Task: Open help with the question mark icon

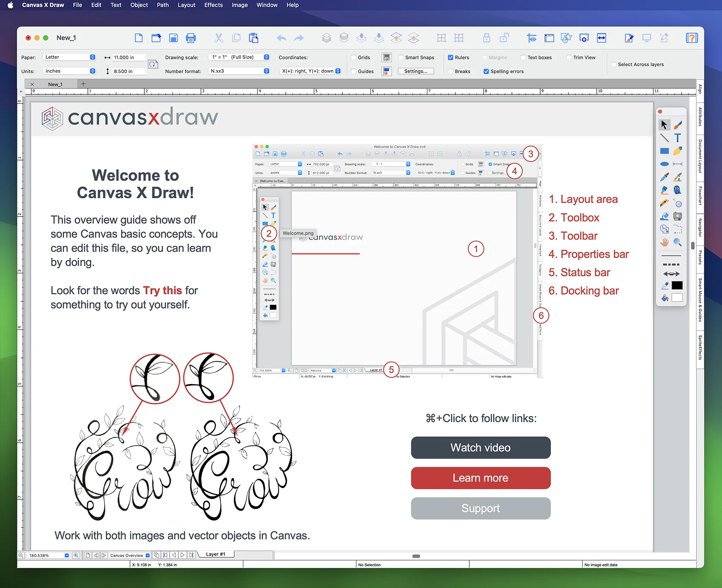Action: [x=692, y=38]
